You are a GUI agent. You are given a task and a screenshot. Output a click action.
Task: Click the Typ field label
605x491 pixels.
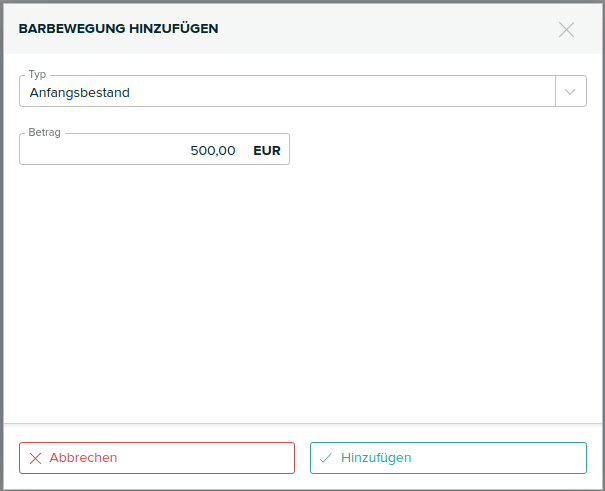[x=37, y=75]
